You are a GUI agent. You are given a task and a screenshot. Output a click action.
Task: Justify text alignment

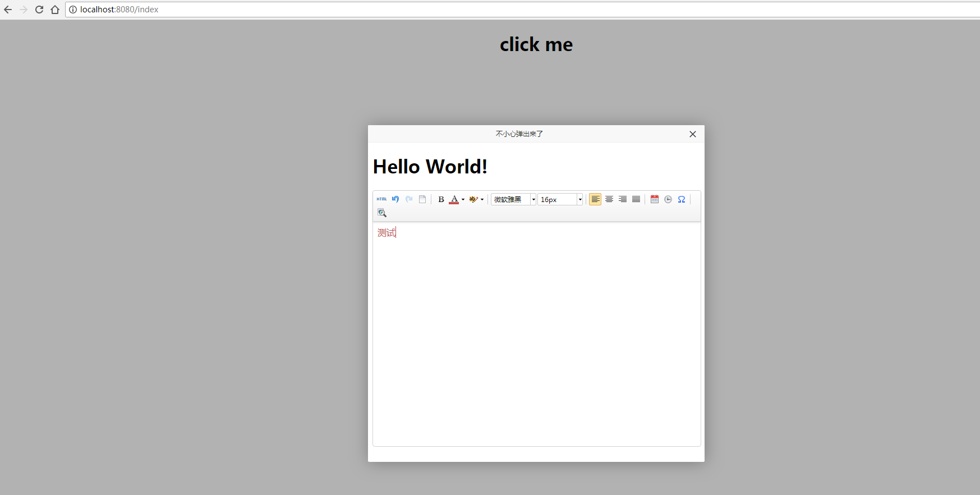pos(636,199)
